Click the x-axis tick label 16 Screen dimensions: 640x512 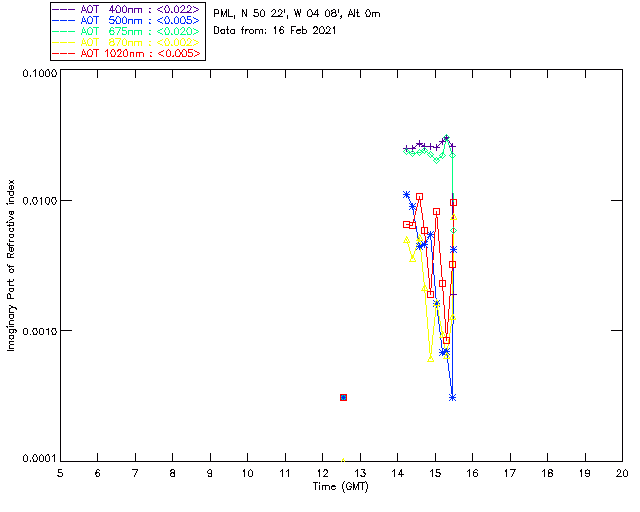point(473,473)
